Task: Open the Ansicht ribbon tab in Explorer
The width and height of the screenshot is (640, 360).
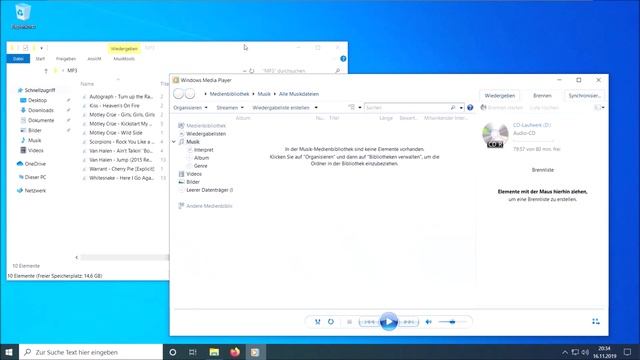Action: 94,59
